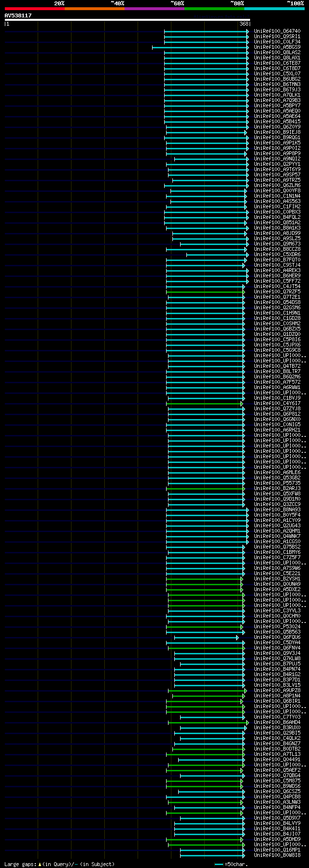309x868 pixels.
Task: Select hit label UniRef100_P53024
Action: tap(277, 627)
